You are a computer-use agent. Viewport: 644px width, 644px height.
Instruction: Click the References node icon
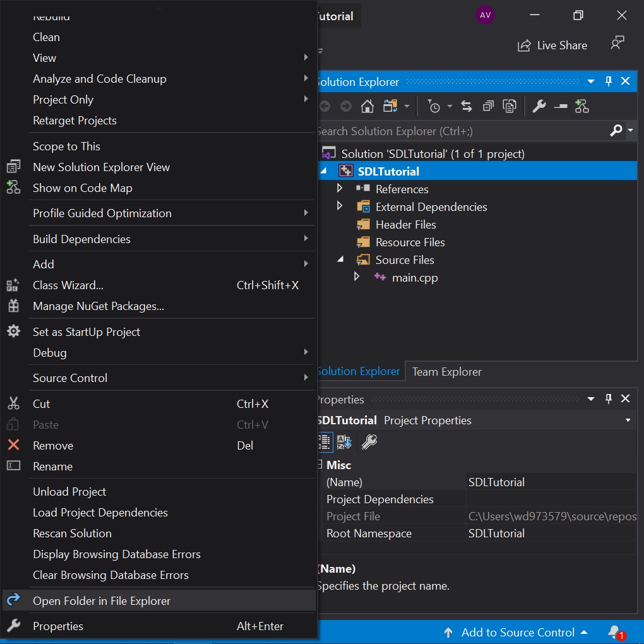click(x=362, y=188)
